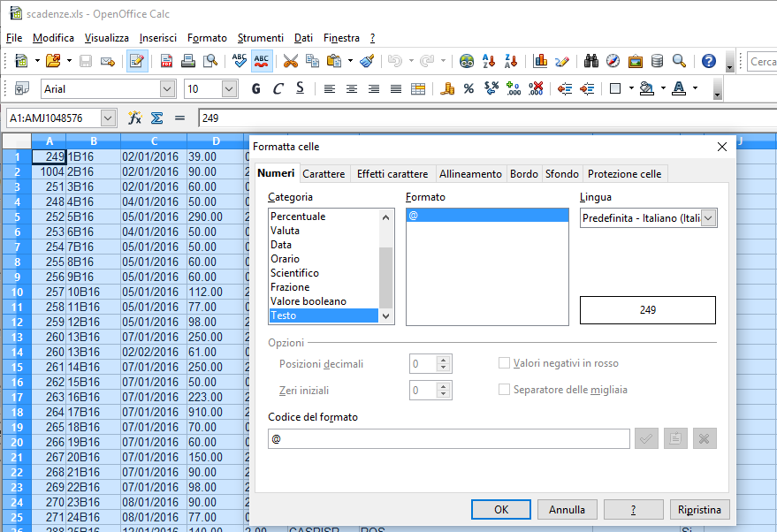
Task: Export directly as PDF
Action: 166,61
